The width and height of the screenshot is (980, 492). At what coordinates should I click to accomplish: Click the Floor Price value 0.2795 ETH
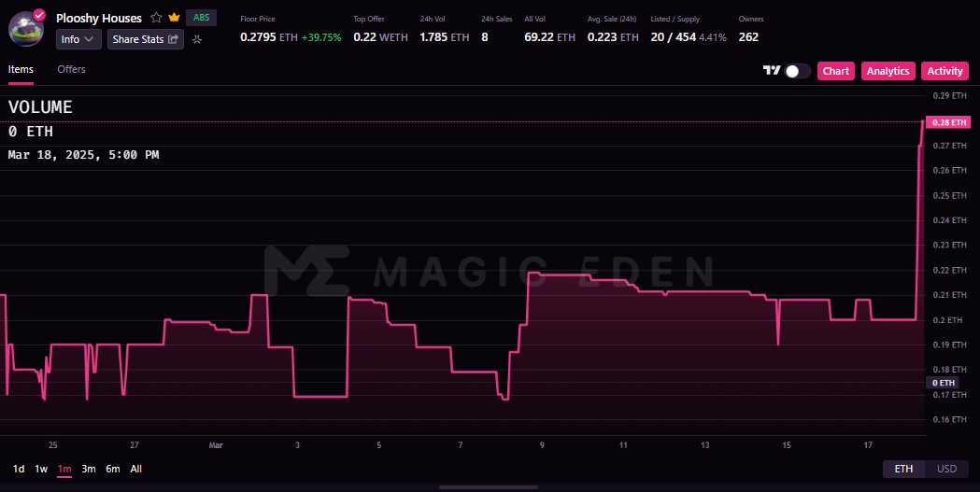[269, 37]
